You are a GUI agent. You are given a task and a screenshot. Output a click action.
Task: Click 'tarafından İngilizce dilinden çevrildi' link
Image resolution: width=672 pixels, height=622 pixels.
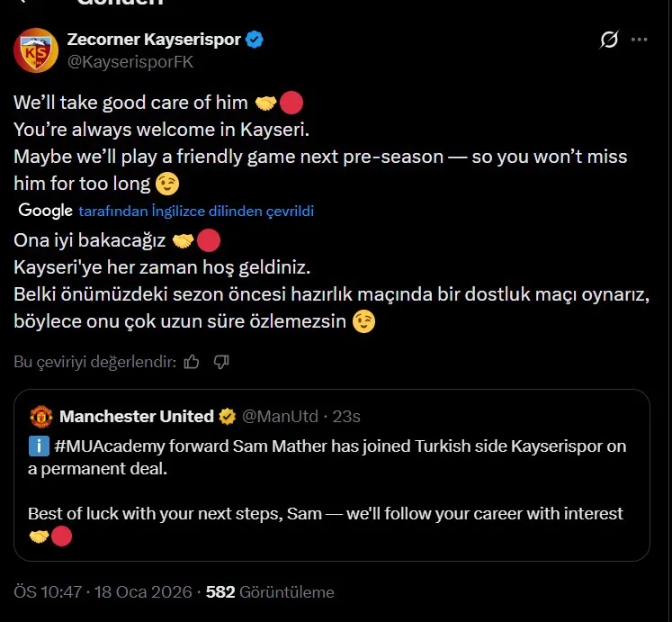pyautogui.click(x=196, y=212)
